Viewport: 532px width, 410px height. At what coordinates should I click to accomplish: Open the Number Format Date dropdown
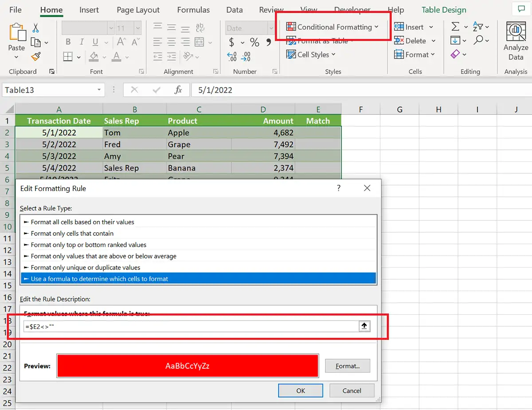click(x=271, y=28)
